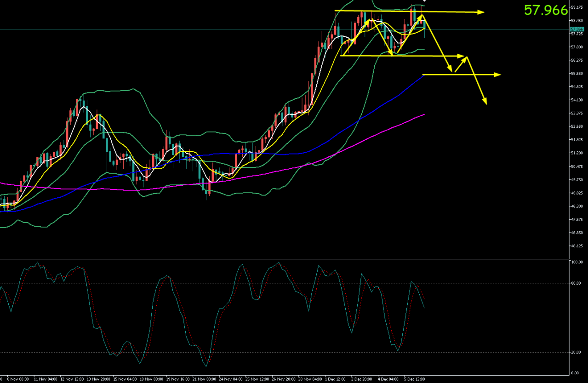
Task: Click arrowhead of the top yellow resistance line
Action: pos(481,12)
